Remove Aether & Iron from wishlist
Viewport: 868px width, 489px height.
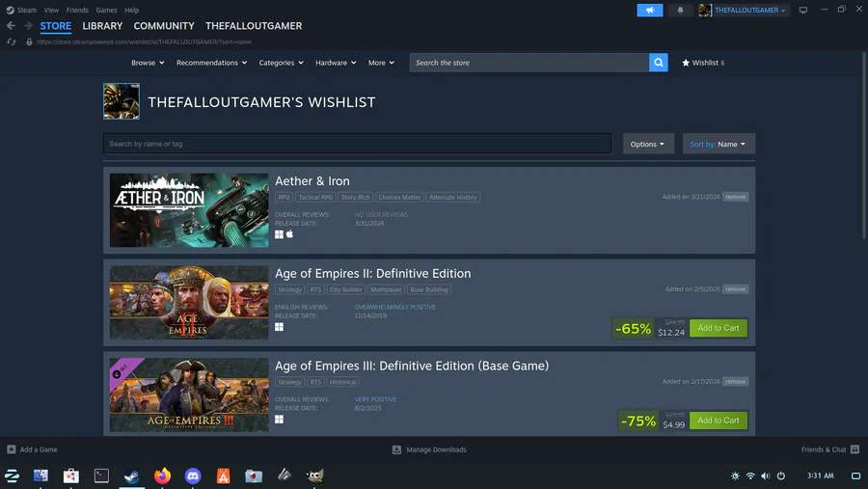click(735, 197)
